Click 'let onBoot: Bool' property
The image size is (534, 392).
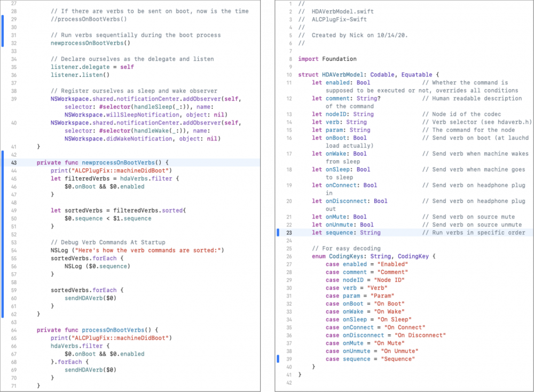[339, 138]
